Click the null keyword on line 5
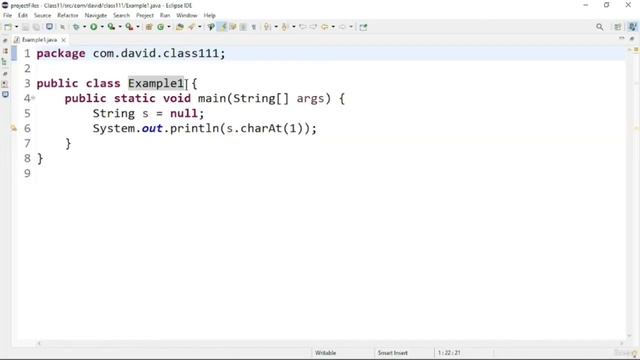Viewport: 640px width, 360px height. (184, 113)
